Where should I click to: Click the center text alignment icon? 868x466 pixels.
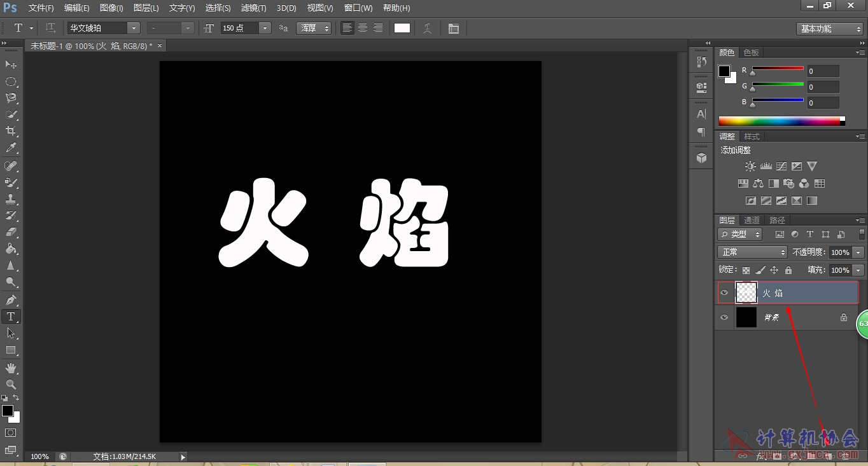click(363, 28)
